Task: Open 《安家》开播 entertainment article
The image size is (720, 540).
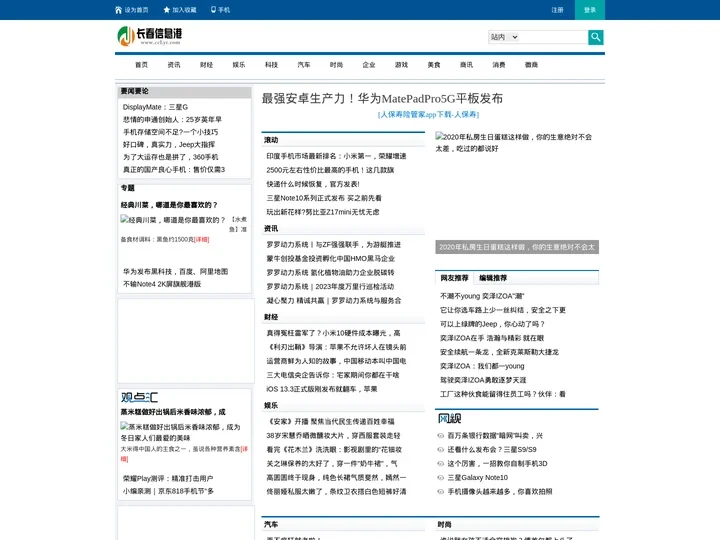Action: pyautogui.click(x=329, y=422)
